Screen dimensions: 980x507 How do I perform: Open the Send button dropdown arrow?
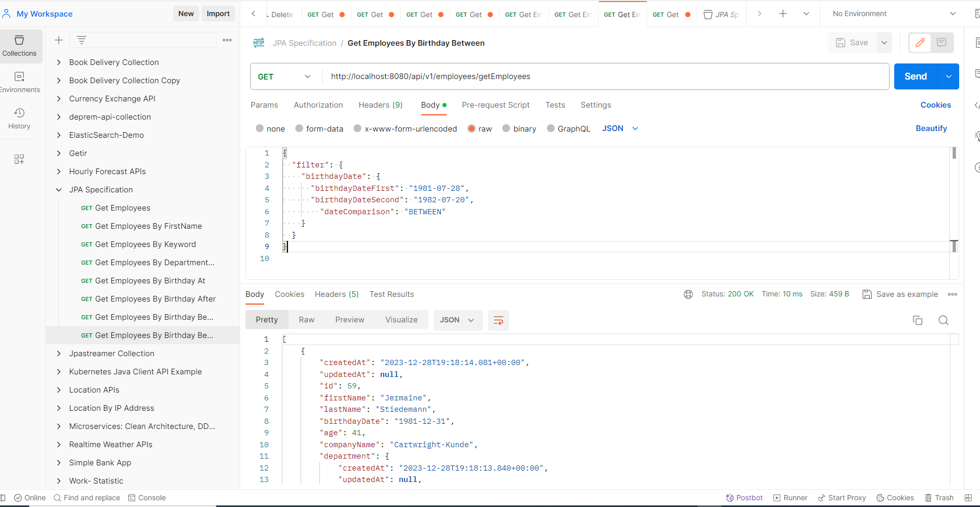pos(949,76)
